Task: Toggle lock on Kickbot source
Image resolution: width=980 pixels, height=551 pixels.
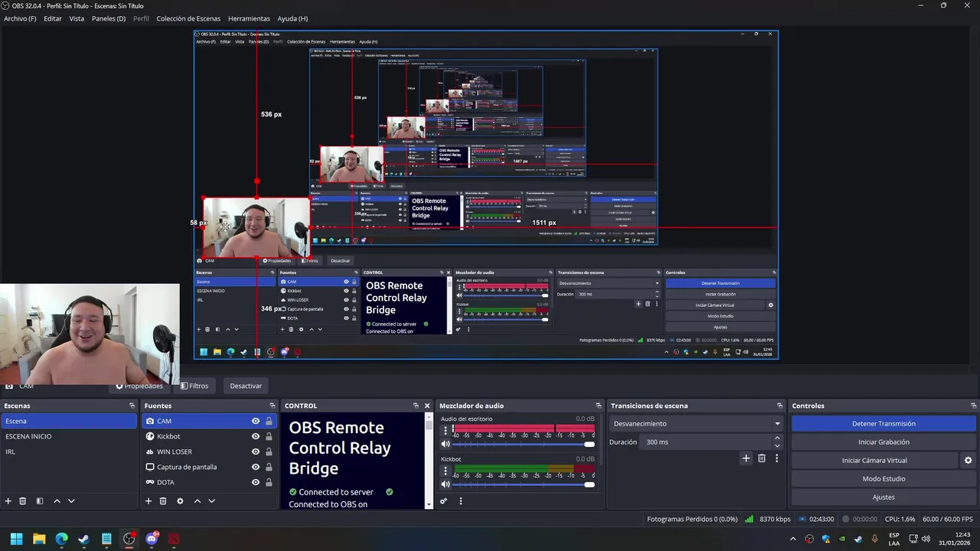Action: tap(269, 436)
